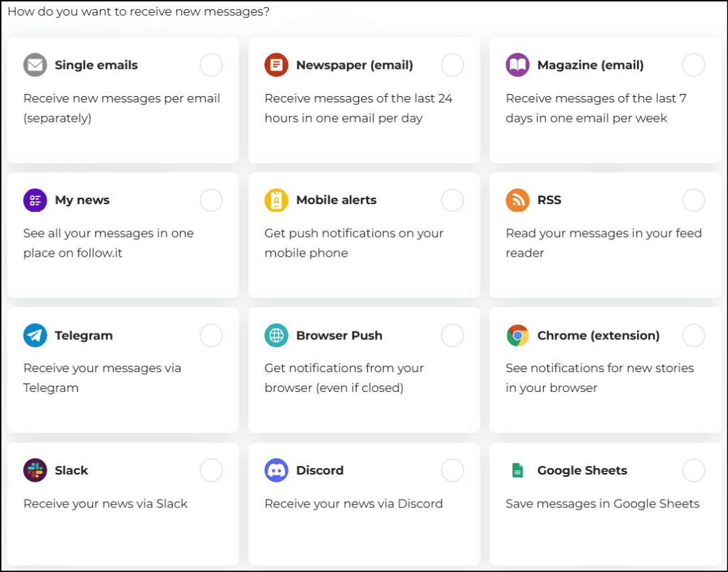Screen dimensions: 728x572
Task: Enable the Chrome (extension) radio option
Action: click(x=694, y=336)
